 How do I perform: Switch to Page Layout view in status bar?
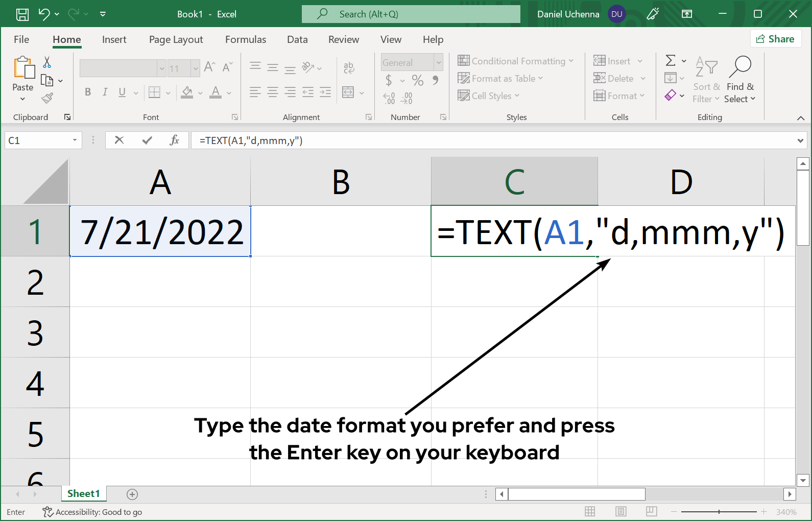621,512
